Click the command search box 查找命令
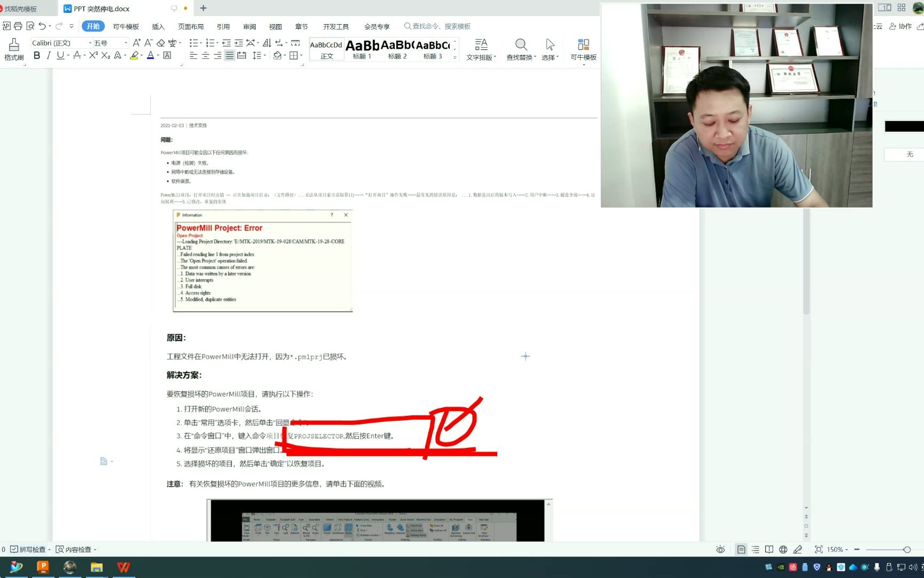The width and height of the screenshot is (924, 578). [x=437, y=26]
